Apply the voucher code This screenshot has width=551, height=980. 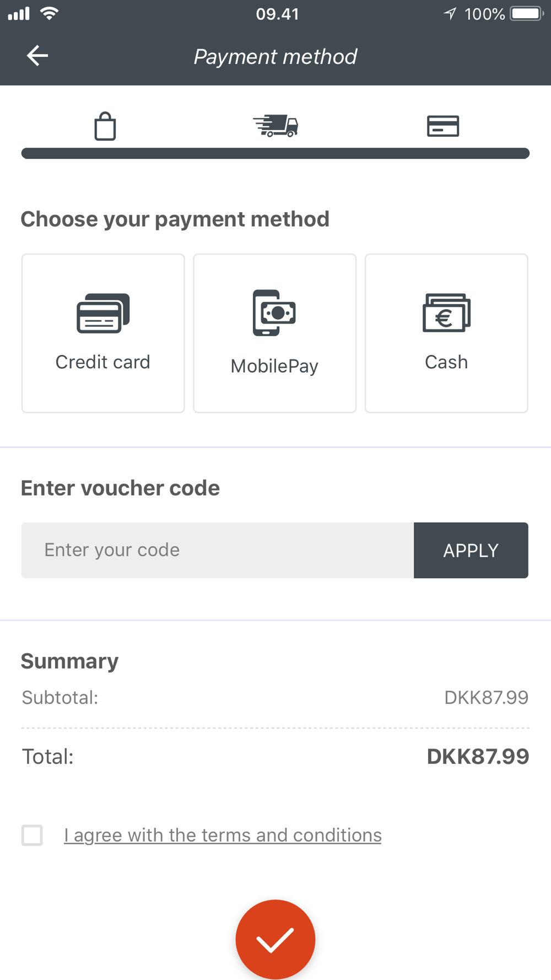471,550
